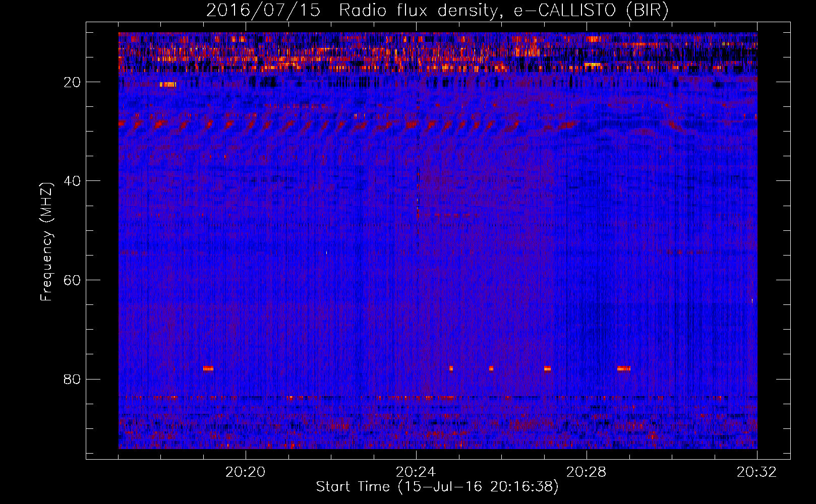Click the 40 MHz frequency axis label
This screenshot has height=504, width=816.
click(73, 181)
